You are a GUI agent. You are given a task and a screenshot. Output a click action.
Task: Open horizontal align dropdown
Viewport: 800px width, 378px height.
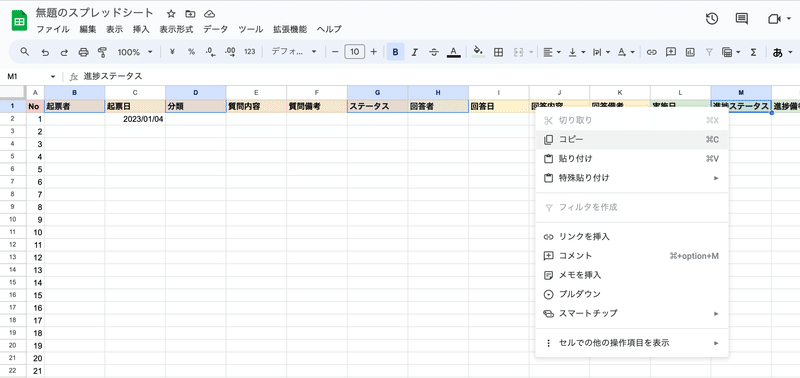[552, 52]
